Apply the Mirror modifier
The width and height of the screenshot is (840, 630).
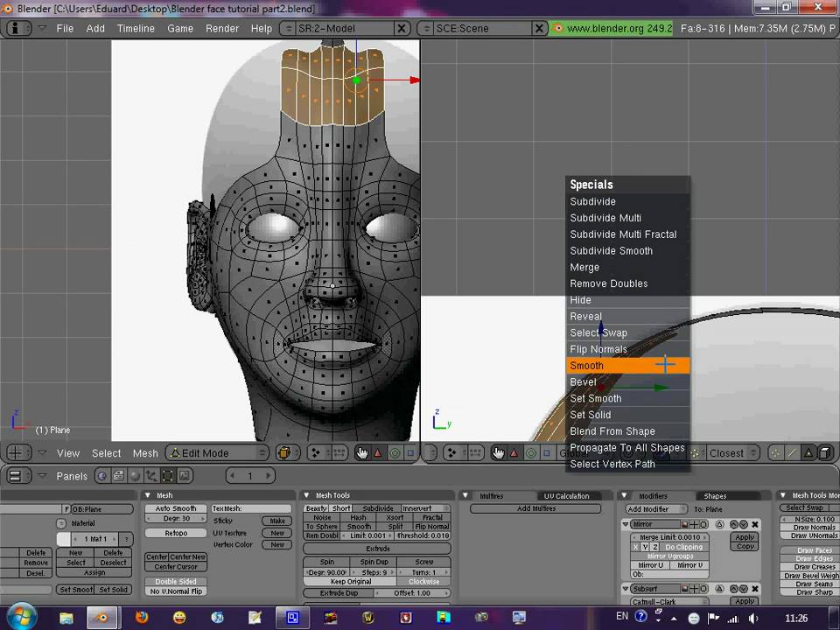coord(744,537)
